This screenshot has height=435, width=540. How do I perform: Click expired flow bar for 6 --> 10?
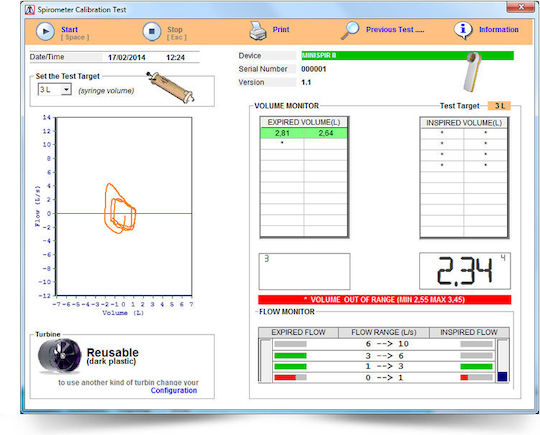(290, 344)
